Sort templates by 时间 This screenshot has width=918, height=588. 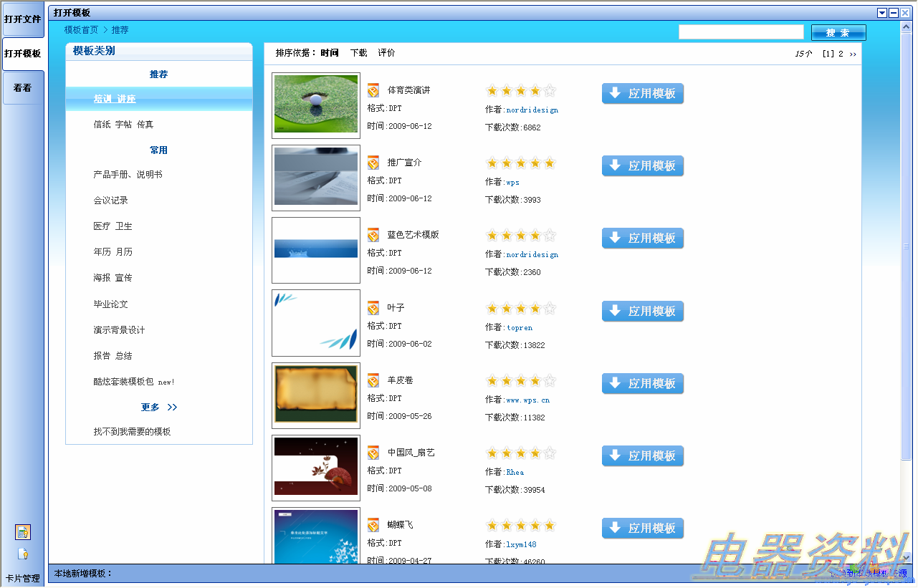tap(330, 53)
